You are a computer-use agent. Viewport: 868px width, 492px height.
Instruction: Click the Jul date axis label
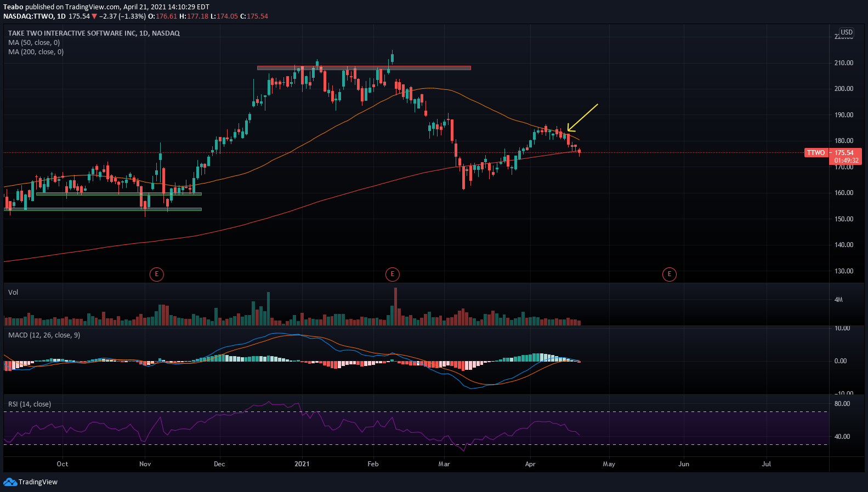(767, 464)
